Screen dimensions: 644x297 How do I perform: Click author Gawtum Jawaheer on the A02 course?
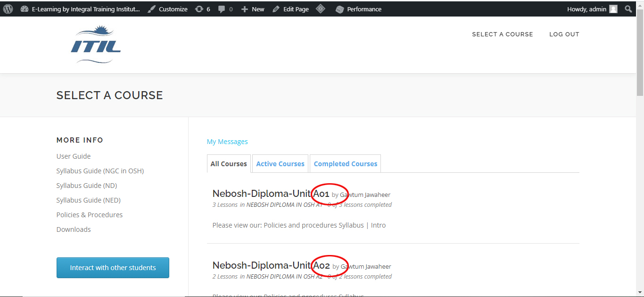tap(366, 266)
